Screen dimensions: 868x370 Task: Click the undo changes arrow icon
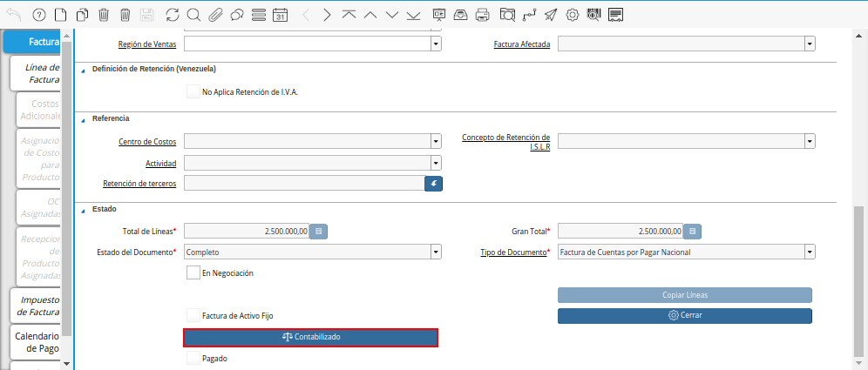14,15
